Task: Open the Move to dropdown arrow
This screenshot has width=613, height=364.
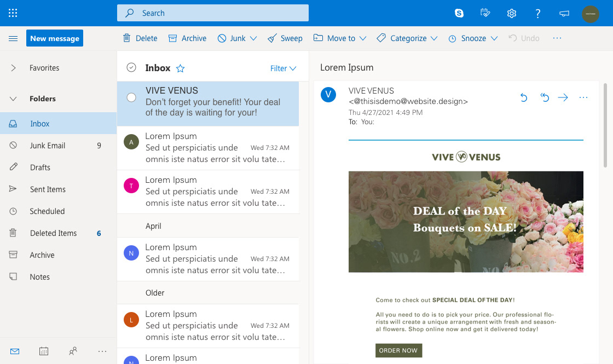Action: pyautogui.click(x=363, y=38)
